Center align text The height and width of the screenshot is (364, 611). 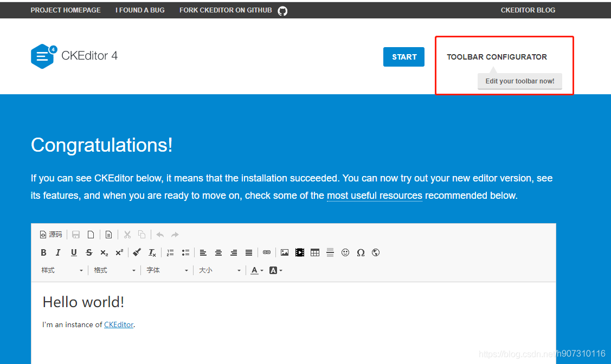pyautogui.click(x=218, y=252)
